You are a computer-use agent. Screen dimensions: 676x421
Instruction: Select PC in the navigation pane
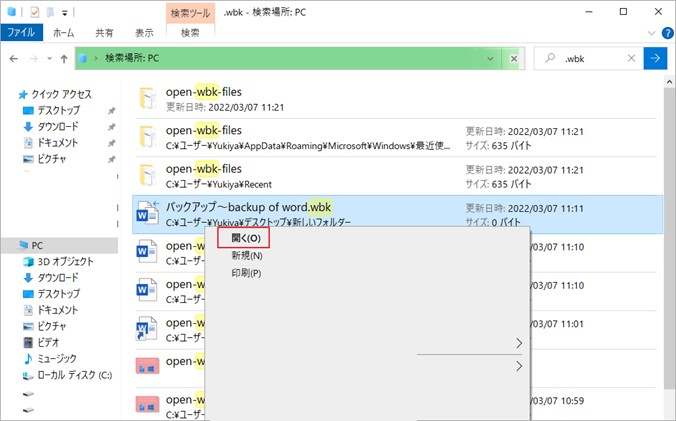pos(59,246)
